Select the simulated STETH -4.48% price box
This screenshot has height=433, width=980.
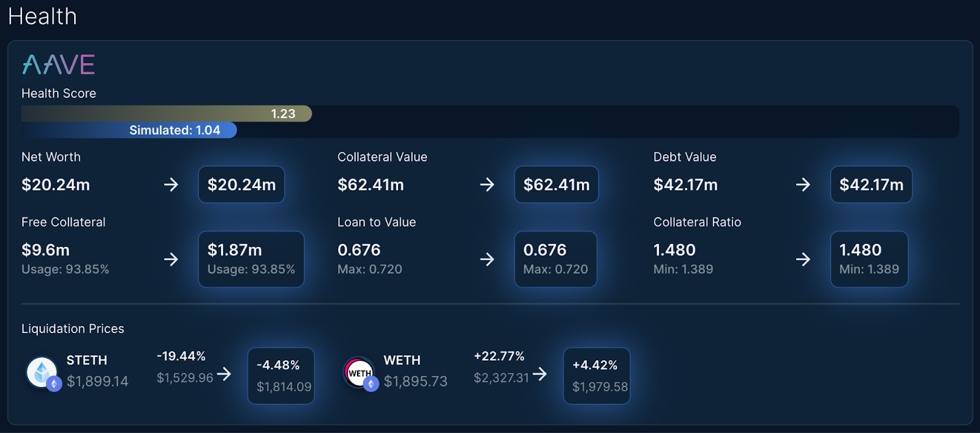[281, 376]
